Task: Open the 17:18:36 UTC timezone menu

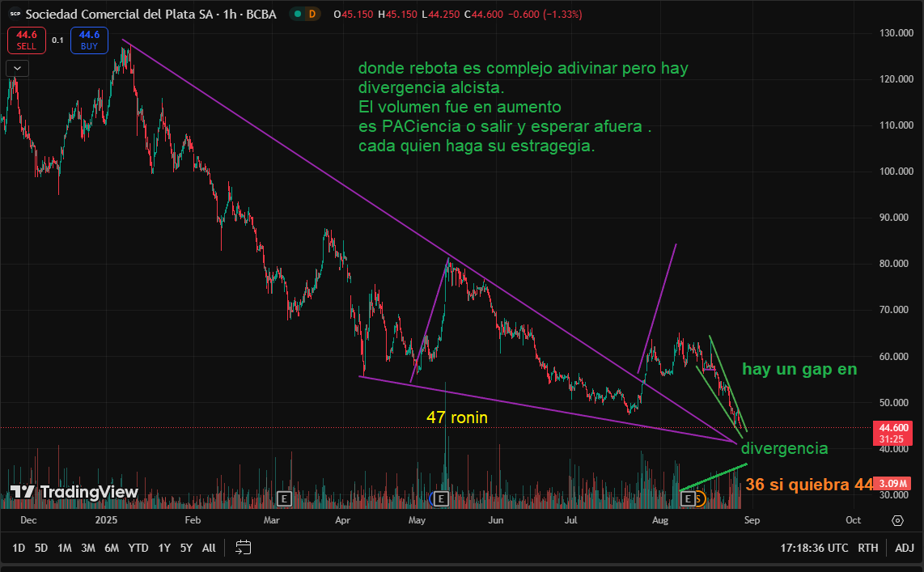Action: 814,548
